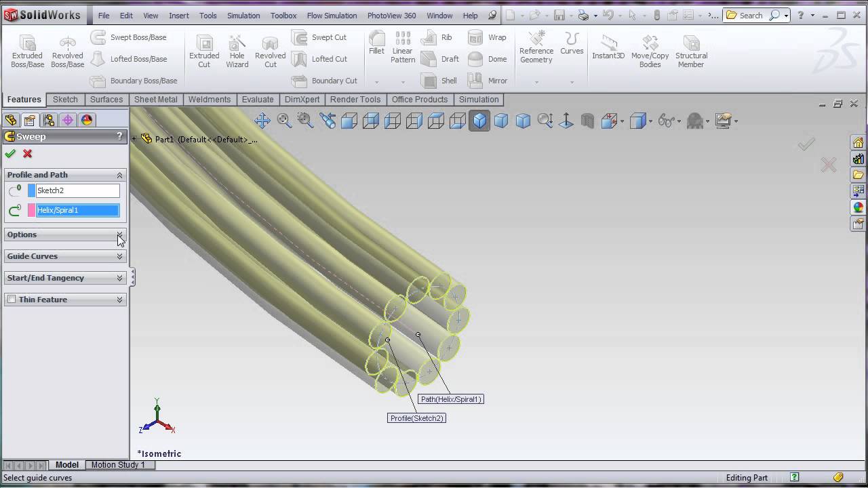Screen dimensions: 868x488
Task: Click the blue profile color swatch
Action: (31, 190)
